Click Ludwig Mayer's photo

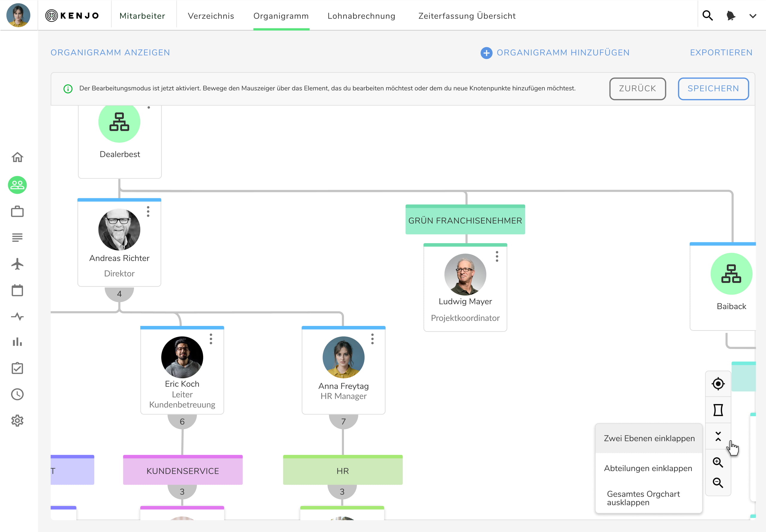[x=465, y=274]
